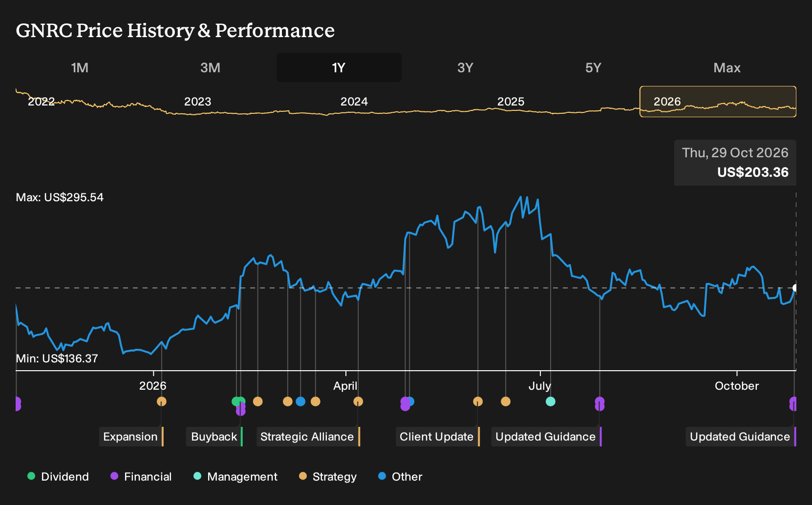
Task: Toggle Strategy events in the legend
Action: pos(328,477)
